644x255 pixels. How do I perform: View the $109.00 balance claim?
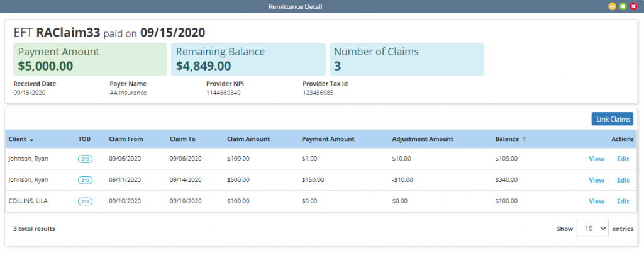596,159
